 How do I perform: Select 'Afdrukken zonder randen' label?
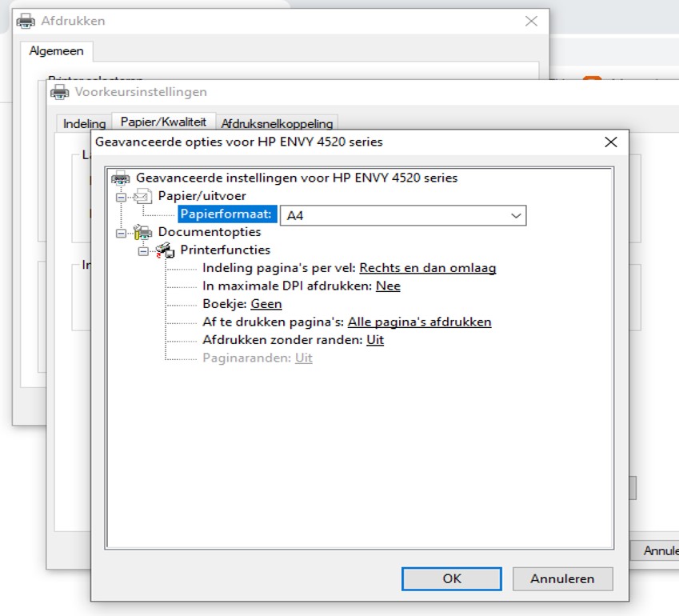point(282,340)
